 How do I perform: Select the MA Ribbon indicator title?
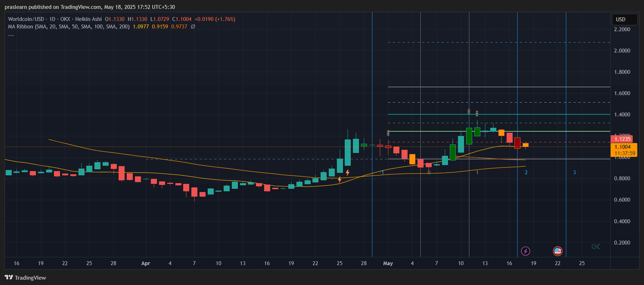click(69, 27)
